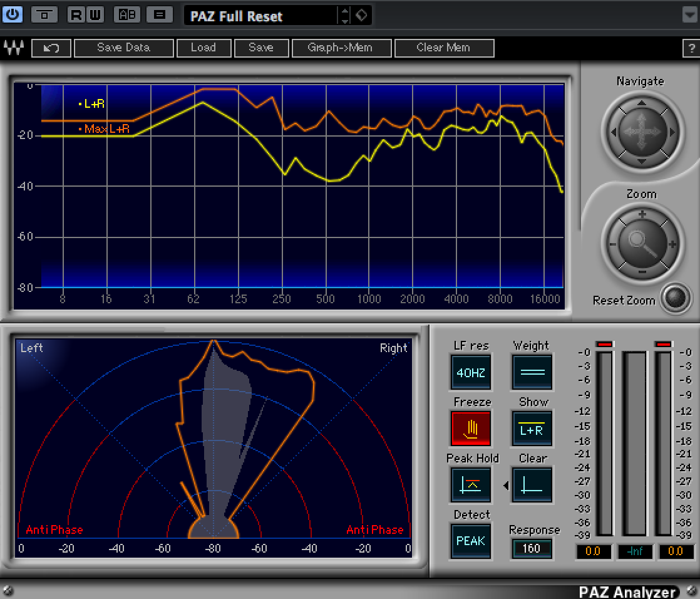Click Graph->Mem in the toolbar
This screenshot has width=700, height=599.
[x=340, y=48]
